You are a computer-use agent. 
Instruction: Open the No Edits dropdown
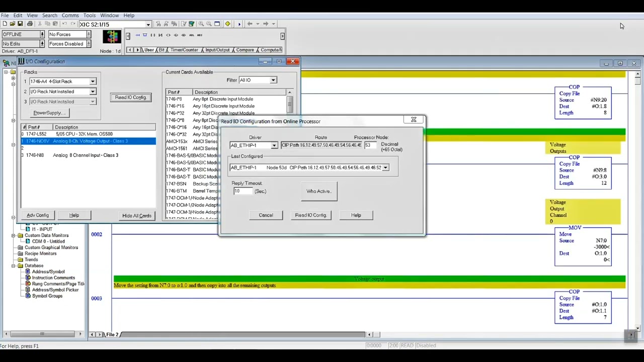click(x=42, y=44)
